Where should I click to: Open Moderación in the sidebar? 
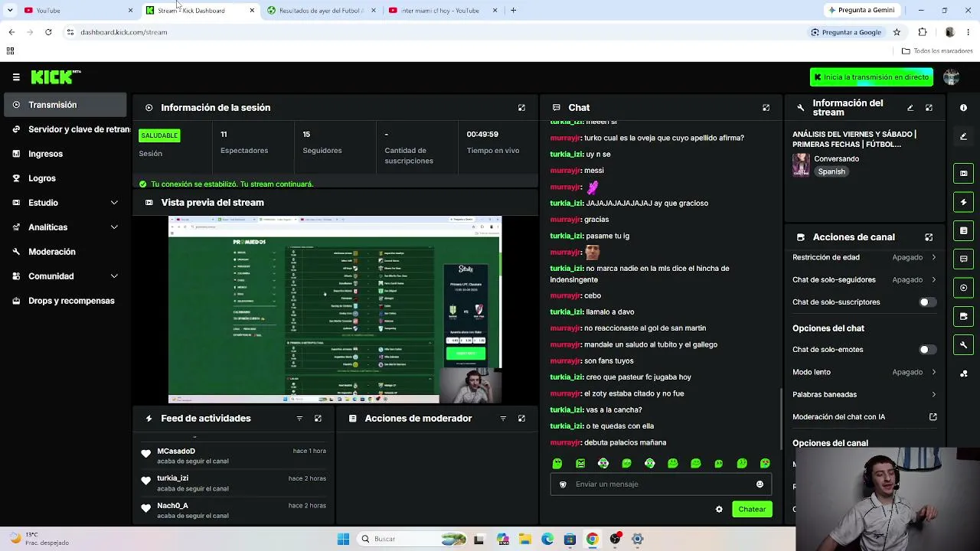65,252
